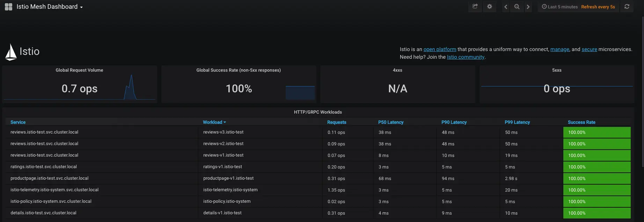
Task: Open the 'open platform' link
Action: point(440,49)
